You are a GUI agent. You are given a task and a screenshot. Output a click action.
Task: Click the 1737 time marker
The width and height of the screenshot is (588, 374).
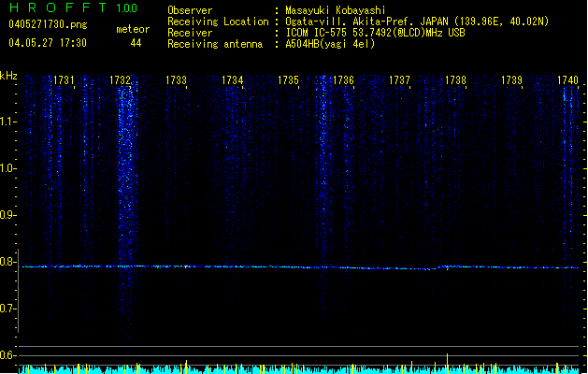click(x=399, y=80)
